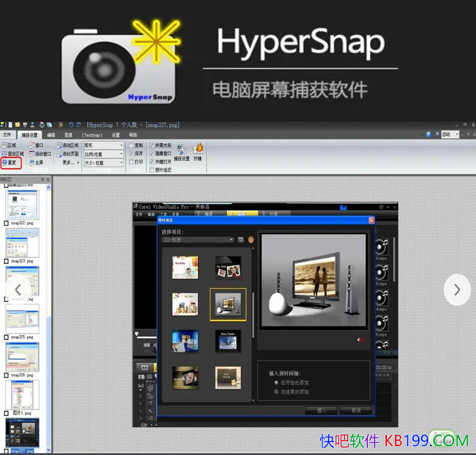Viewport: 476px width, 455px height.
Task: Select the 窗口 window capture tool
Action: [36, 146]
